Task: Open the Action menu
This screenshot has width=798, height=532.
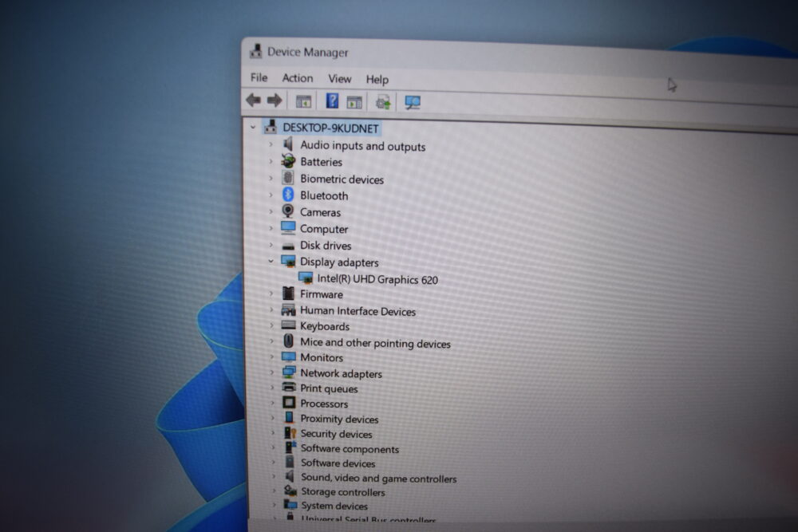Action: click(297, 78)
